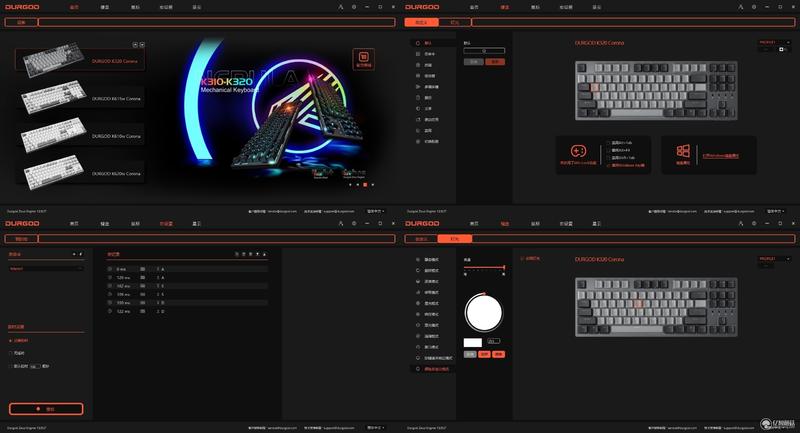Click the add-macro plus icon in the macro list header
800x433 pixels.
coord(74,254)
